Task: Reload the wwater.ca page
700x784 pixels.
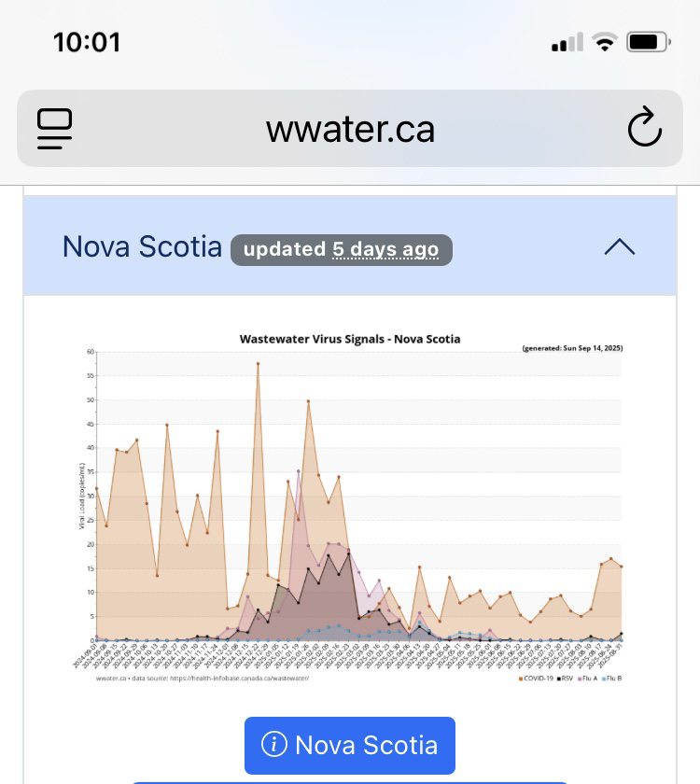Action: [x=644, y=129]
